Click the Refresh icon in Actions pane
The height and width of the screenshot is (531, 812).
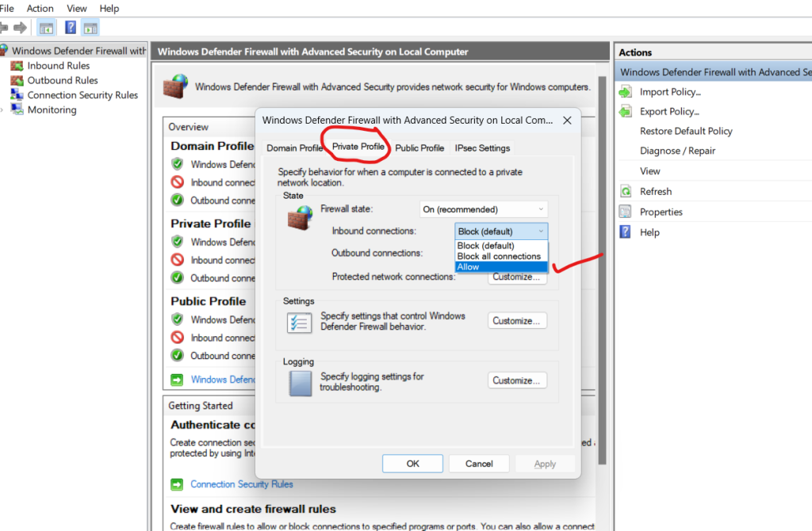point(626,192)
